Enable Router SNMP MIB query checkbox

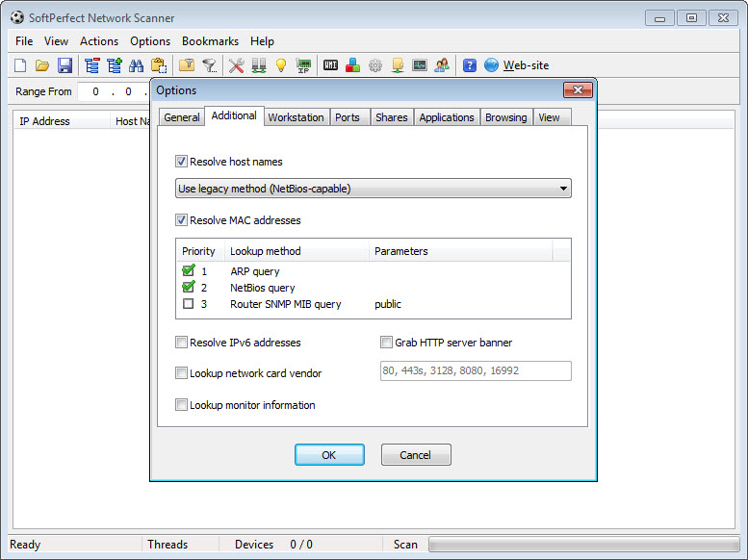tap(189, 303)
